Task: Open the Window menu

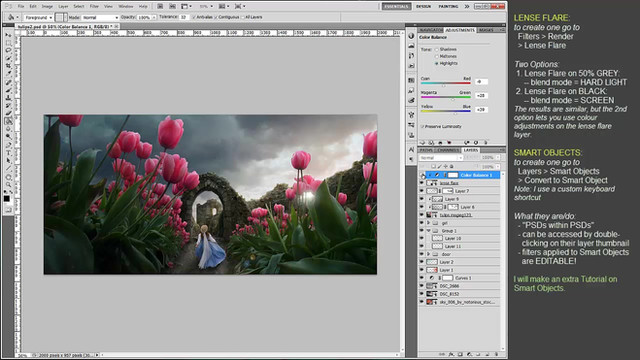Action: coord(125,7)
